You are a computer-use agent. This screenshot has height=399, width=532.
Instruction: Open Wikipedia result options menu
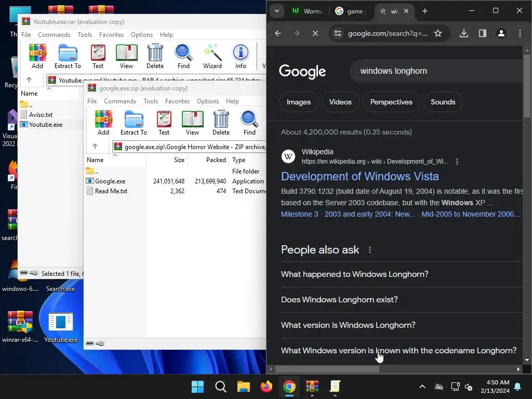point(457,162)
